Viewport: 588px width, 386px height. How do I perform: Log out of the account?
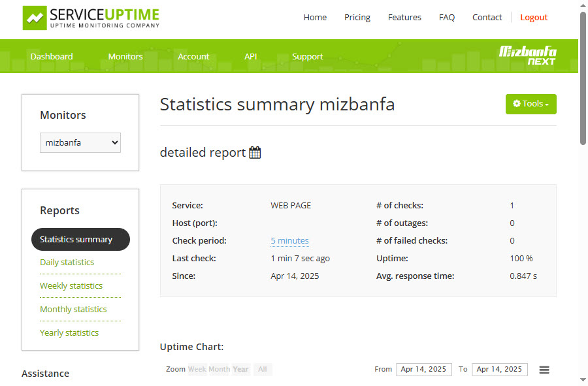click(x=534, y=17)
